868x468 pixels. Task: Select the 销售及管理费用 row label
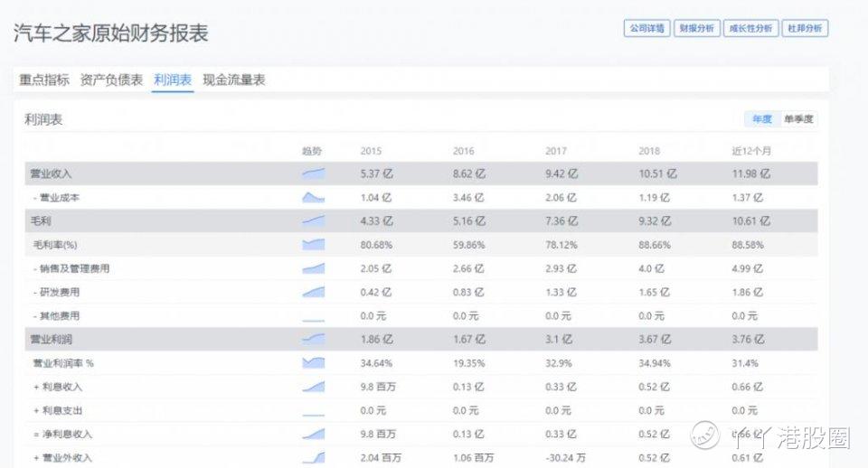[71, 268]
